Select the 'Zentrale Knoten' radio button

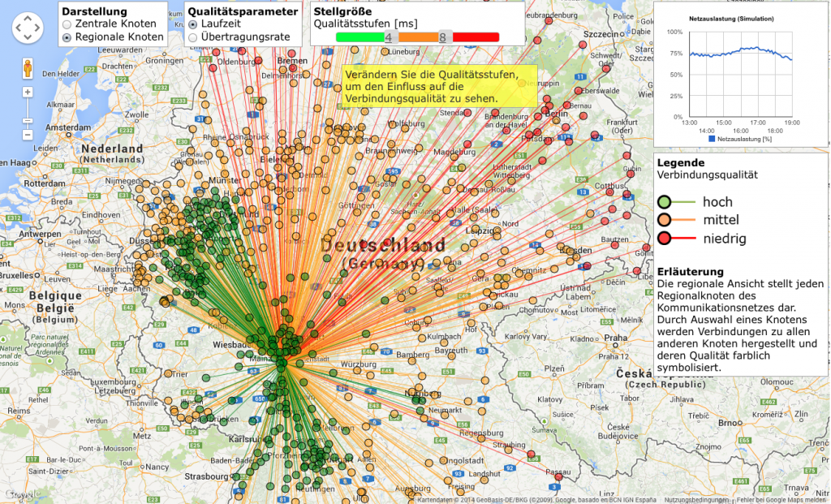[x=67, y=24]
